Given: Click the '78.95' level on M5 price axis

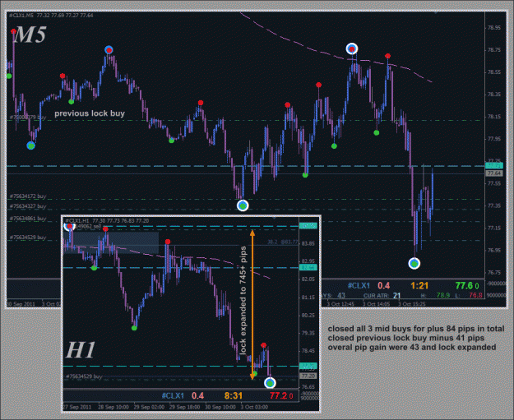Looking at the screenshot, I should click(494, 28).
